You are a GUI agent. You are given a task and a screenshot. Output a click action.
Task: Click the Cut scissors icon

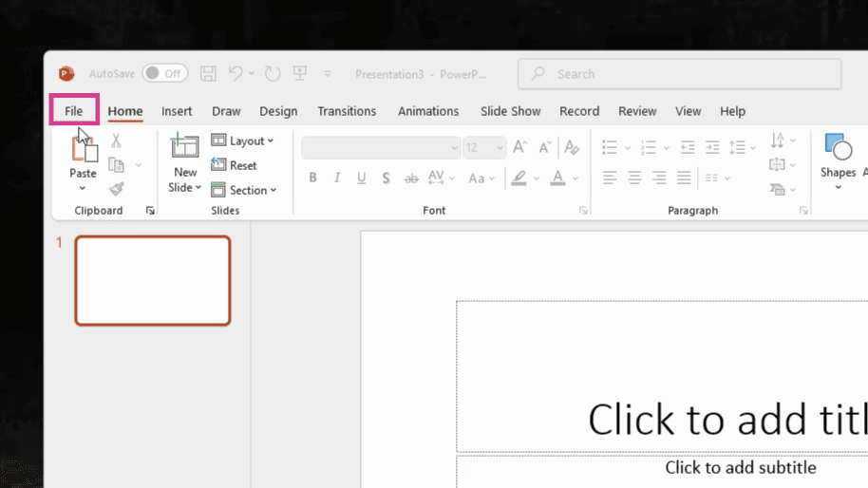pos(116,141)
